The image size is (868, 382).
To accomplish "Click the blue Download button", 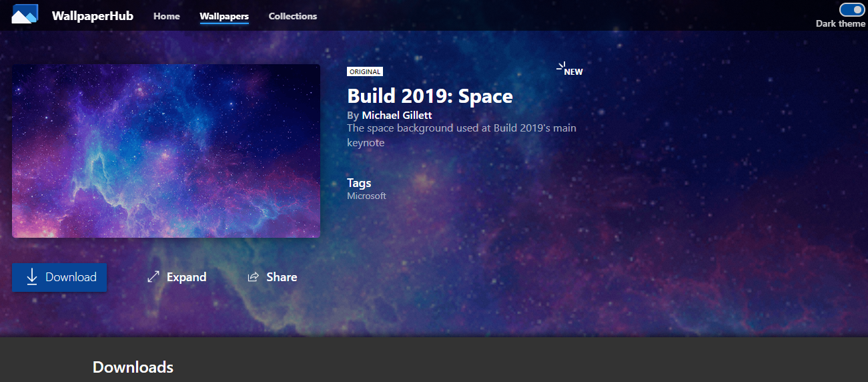I will tap(59, 277).
